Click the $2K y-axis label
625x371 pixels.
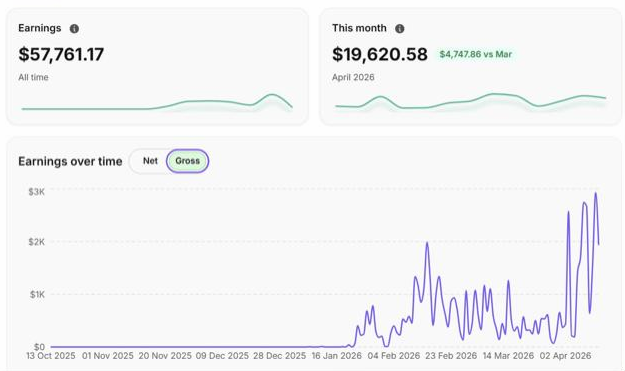[37, 242]
